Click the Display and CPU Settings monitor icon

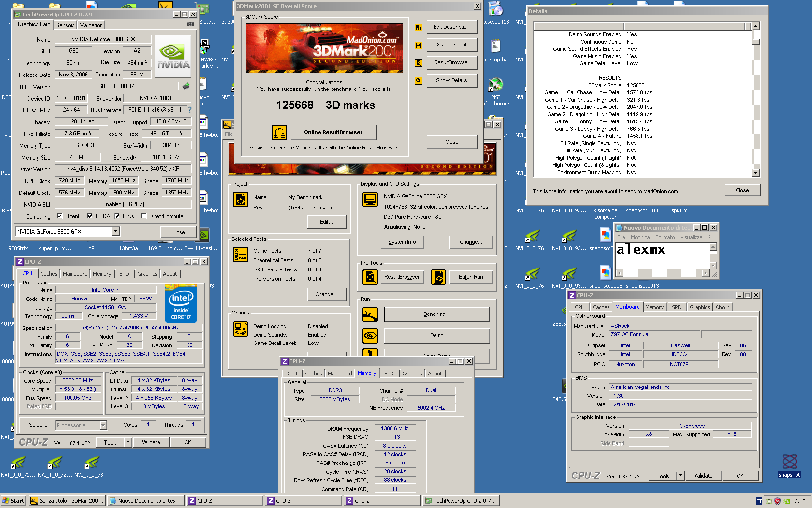pyautogui.click(x=370, y=199)
